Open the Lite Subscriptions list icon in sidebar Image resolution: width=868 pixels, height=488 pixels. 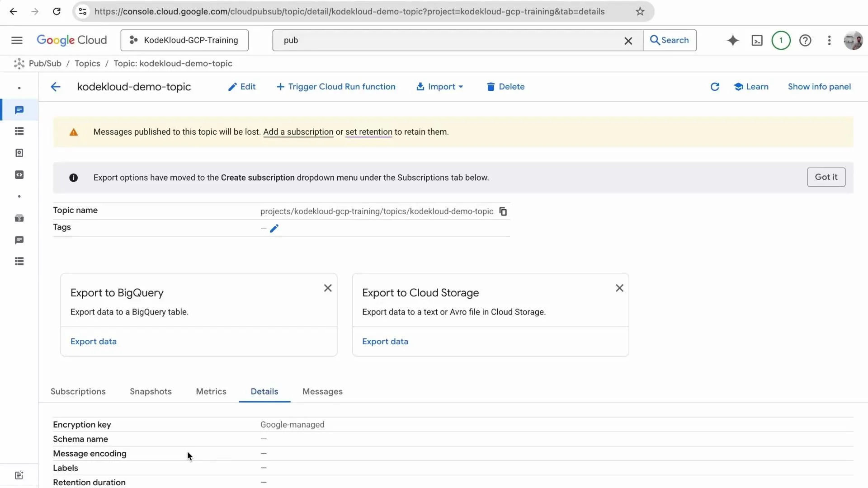coord(19,262)
